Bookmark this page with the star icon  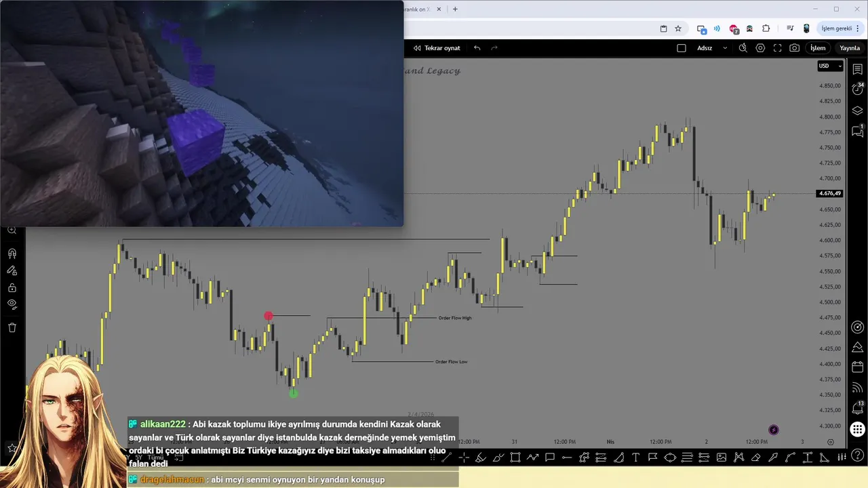[x=678, y=28]
